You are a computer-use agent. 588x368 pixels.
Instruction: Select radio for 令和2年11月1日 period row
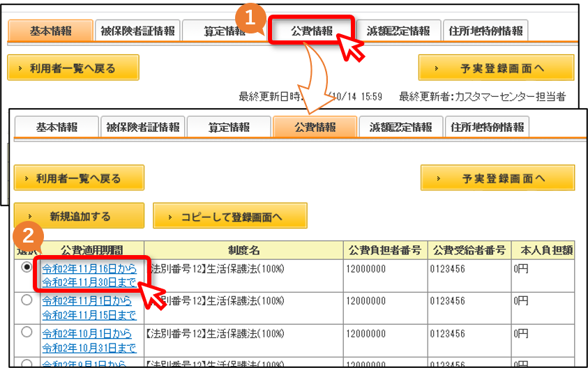pos(27,300)
